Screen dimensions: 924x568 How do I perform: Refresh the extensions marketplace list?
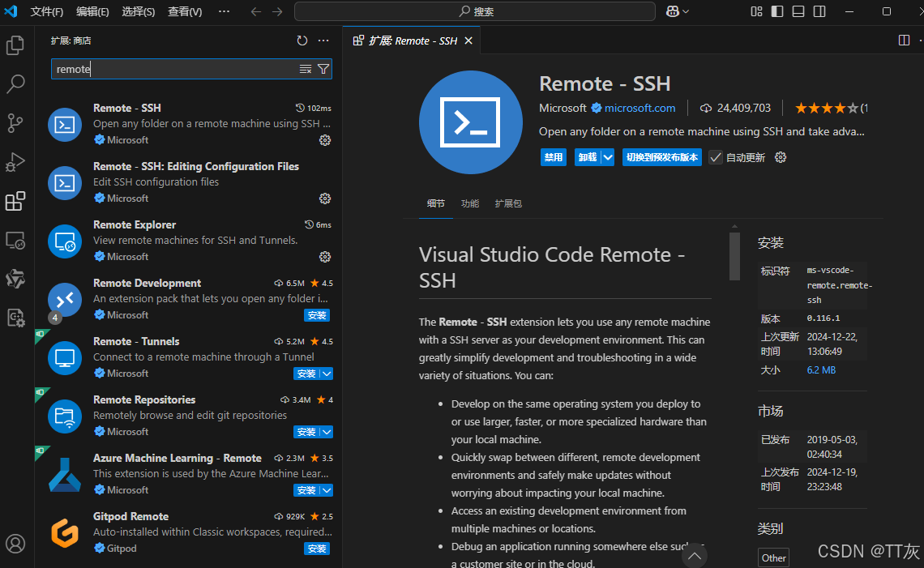click(x=302, y=41)
